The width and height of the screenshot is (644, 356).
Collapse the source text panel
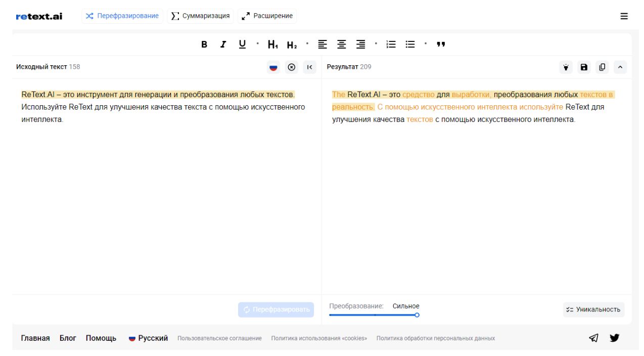[309, 67]
